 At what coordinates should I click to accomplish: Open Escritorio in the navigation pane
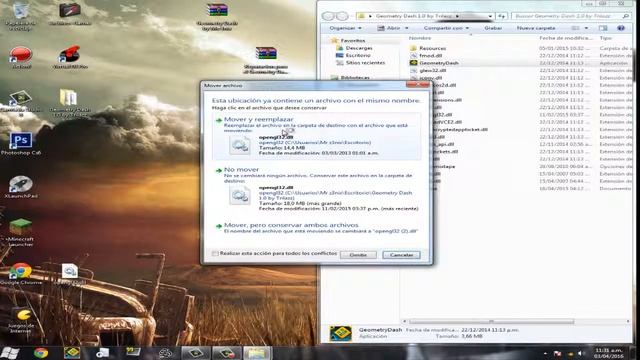pos(358,55)
